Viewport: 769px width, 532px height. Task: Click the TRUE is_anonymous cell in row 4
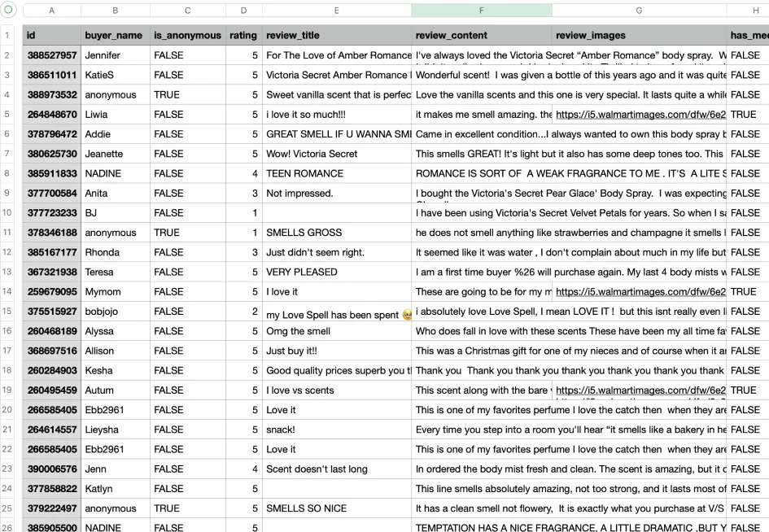click(x=187, y=95)
